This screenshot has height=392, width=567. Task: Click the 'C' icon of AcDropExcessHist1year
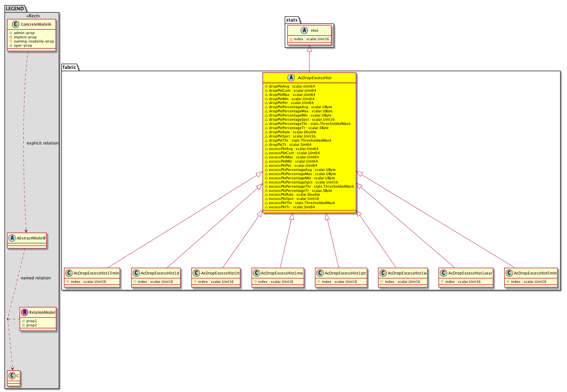[x=443, y=273]
